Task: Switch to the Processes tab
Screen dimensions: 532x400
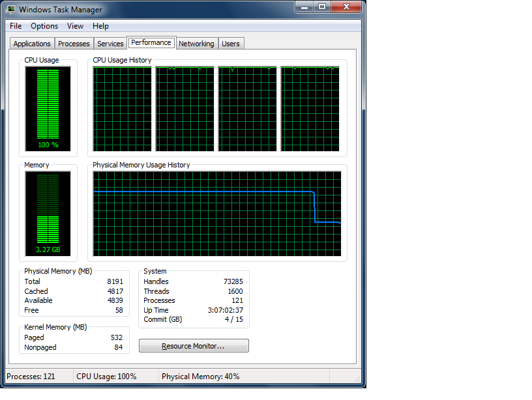Action: tap(74, 44)
